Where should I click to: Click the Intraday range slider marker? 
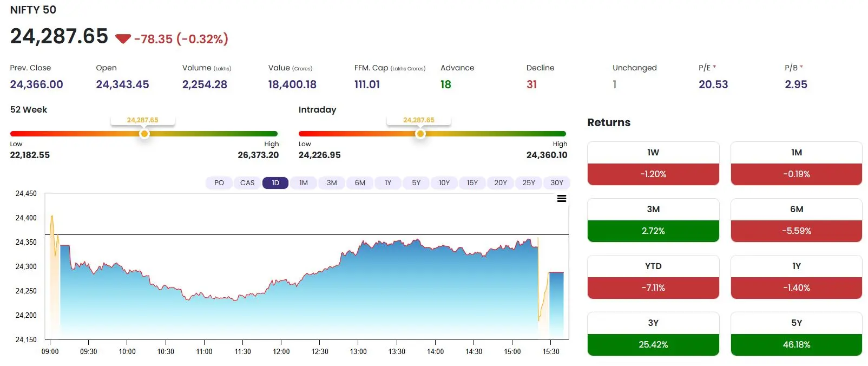[420, 134]
